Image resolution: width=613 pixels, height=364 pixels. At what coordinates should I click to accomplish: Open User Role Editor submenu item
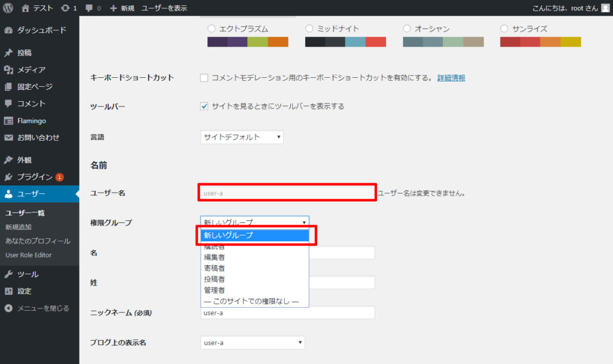click(x=28, y=255)
